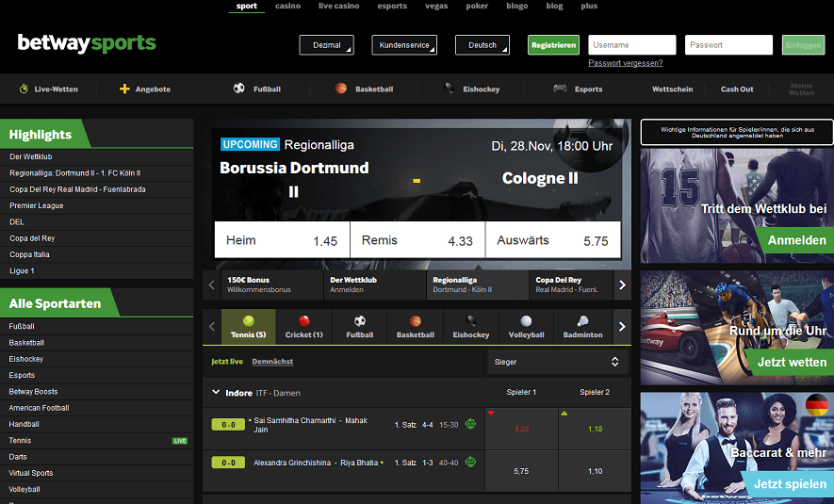Viewport: 834px width, 504px height.
Task: Open Betway Boosts in sports list
Action: (97, 392)
